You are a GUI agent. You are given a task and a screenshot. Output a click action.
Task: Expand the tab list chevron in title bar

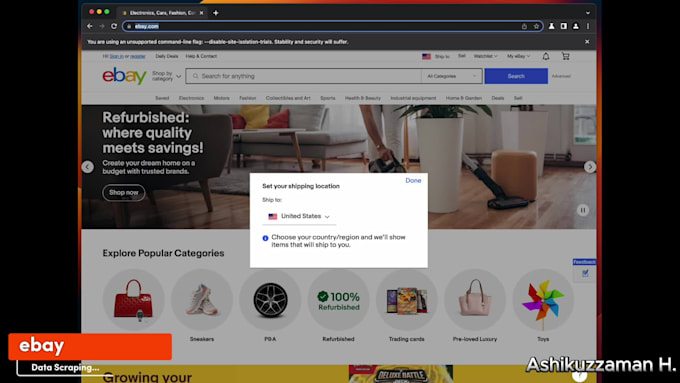(x=588, y=13)
